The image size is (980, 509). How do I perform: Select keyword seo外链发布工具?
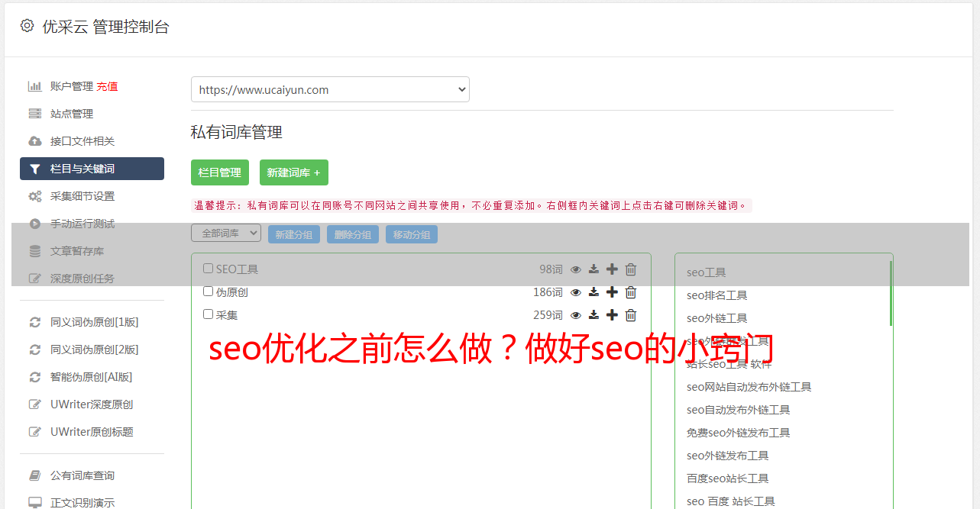[727, 456]
